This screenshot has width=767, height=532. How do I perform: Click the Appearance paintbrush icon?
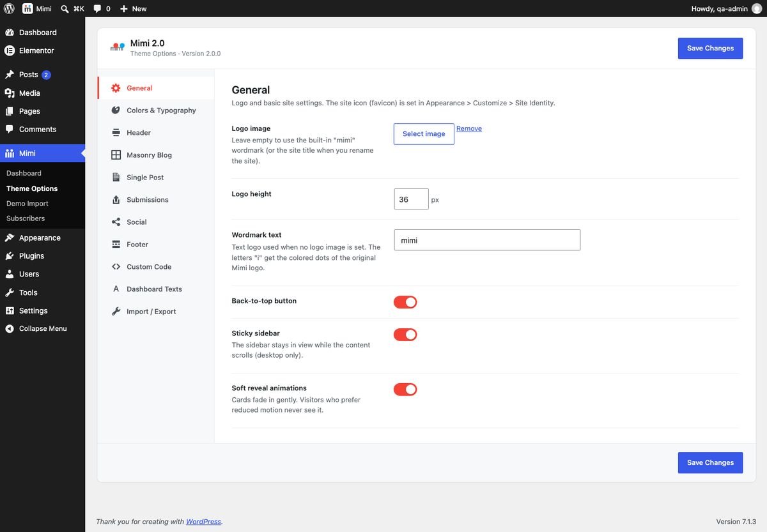(10, 238)
